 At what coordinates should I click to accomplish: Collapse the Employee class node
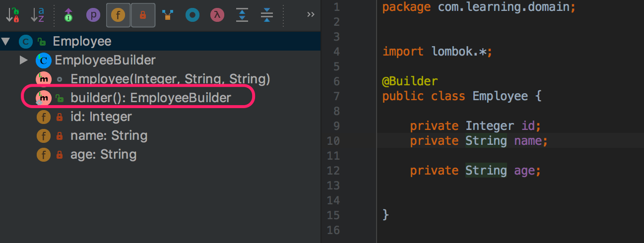pos(6,42)
